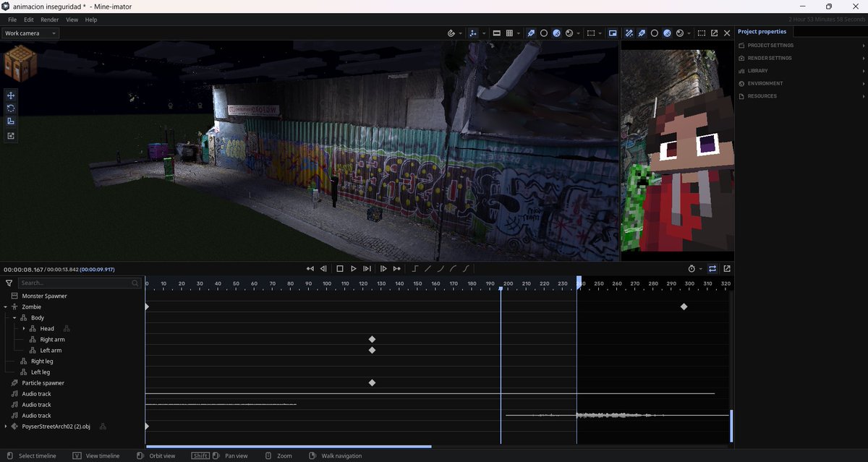Expand the Head tree item
The height and width of the screenshot is (462, 868).
24,328
